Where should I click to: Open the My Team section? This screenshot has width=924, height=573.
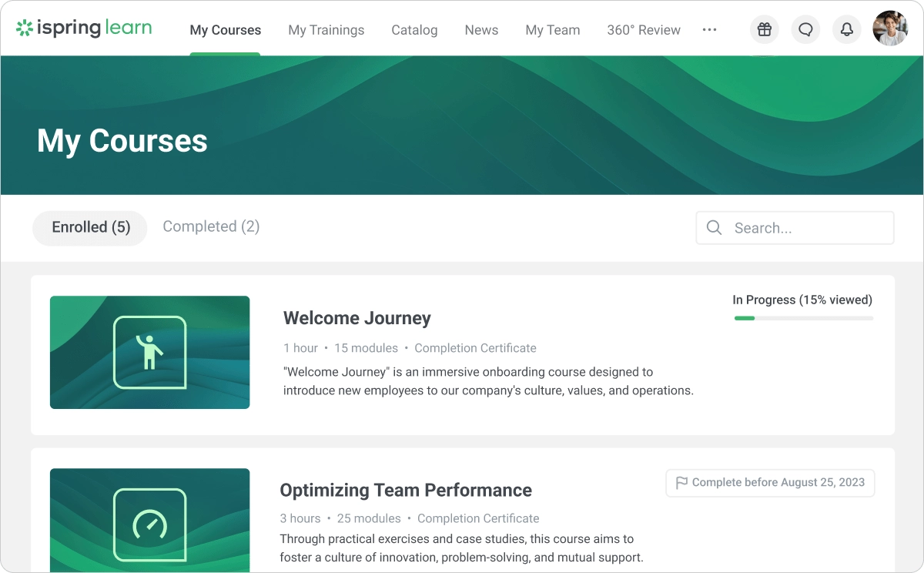[x=553, y=30]
